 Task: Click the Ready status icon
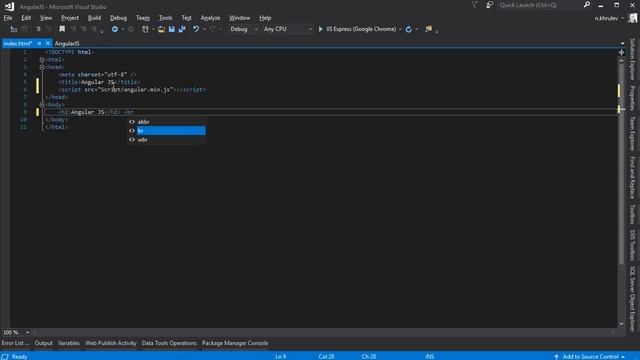pyautogui.click(x=5, y=356)
